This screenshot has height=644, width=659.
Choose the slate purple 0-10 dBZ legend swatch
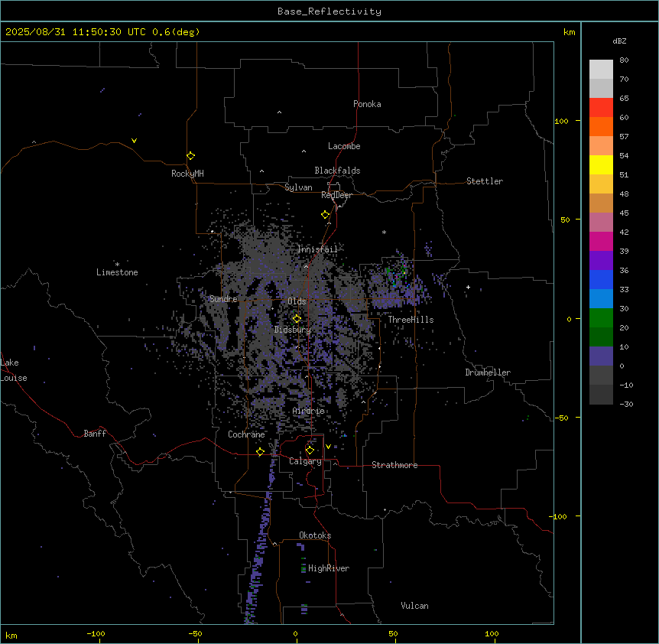[x=601, y=356]
